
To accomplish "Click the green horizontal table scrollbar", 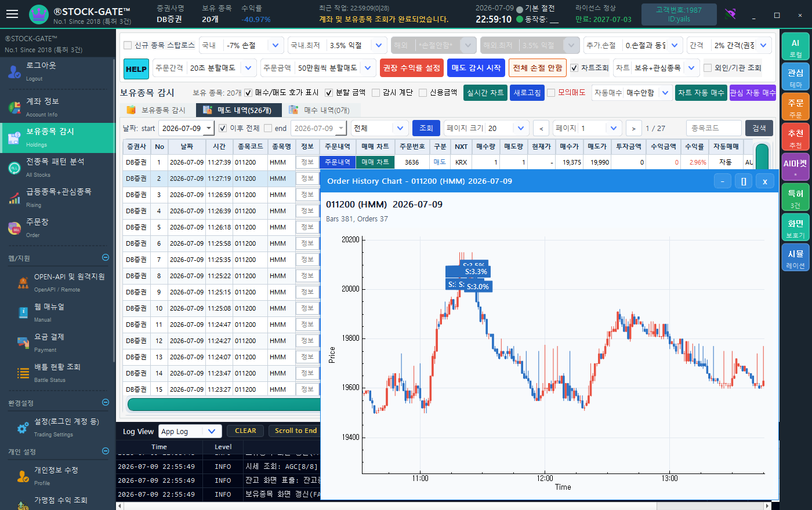I will click(223, 404).
